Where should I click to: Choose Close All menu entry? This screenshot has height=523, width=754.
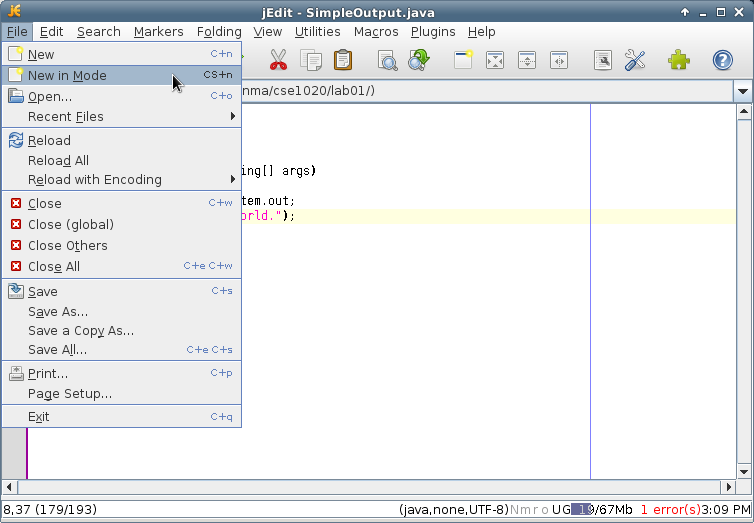tap(122, 267)
